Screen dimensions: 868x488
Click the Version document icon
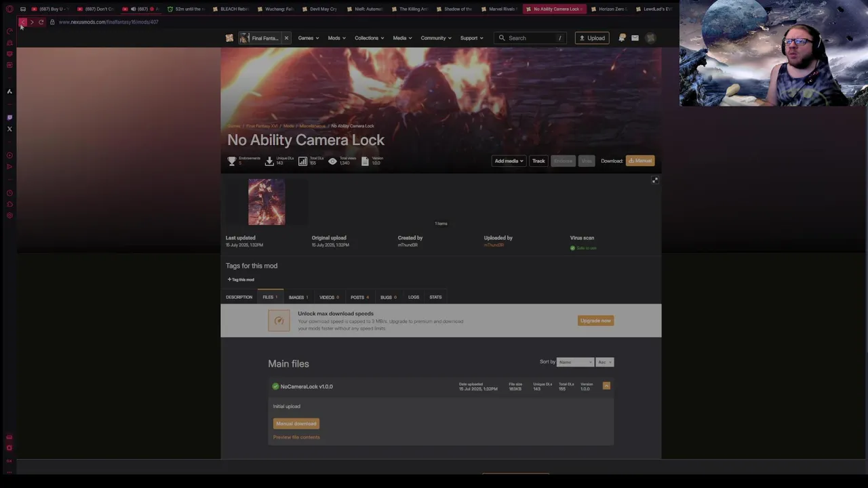365,161
